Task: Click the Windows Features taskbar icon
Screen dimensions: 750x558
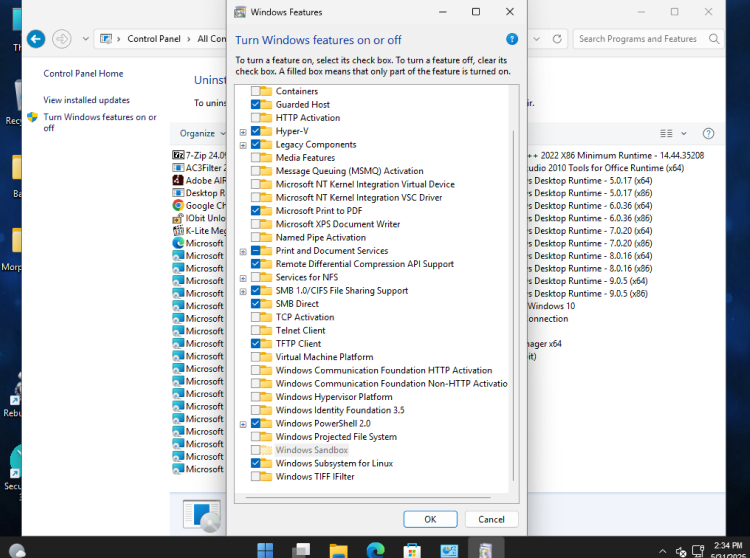Action: (485, 550)
